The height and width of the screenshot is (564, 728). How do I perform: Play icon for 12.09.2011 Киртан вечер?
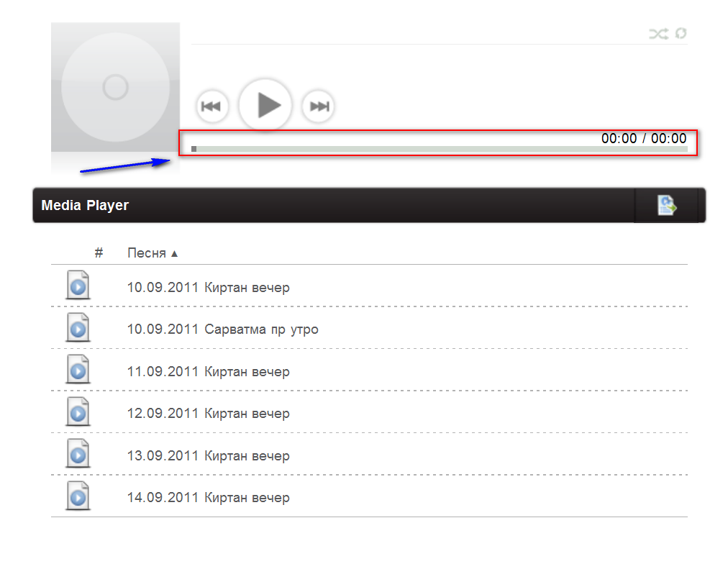[78, 411]
